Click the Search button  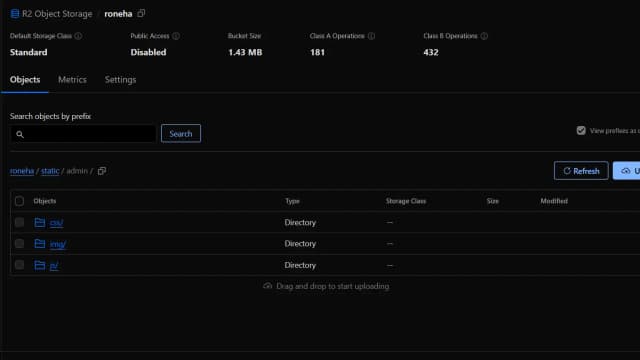[181, 133]
